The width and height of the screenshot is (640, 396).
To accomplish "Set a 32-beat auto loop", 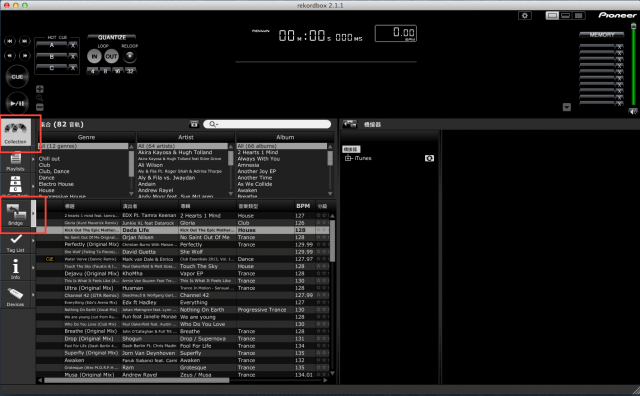I will pyautogui.click(x=130, y=71).
